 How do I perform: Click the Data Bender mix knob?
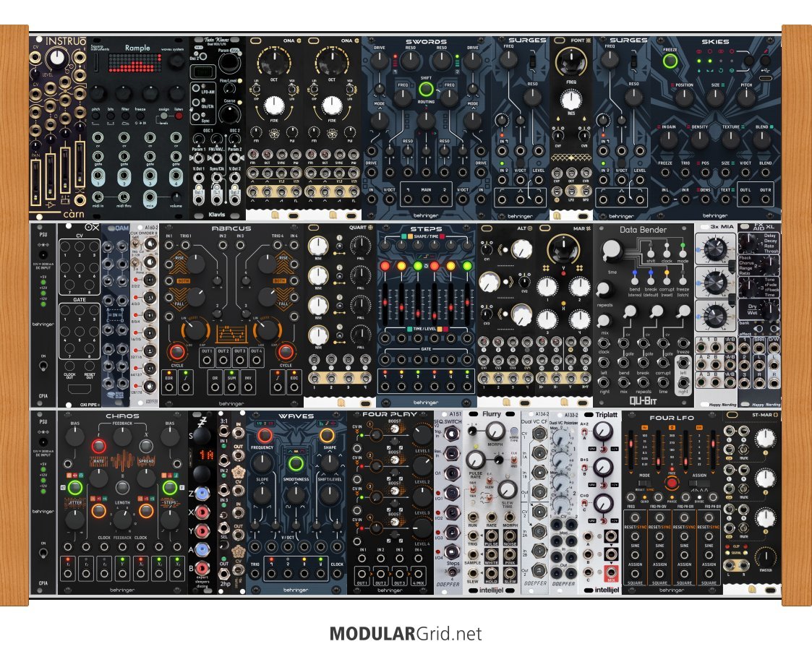click(x=604, y=319)
